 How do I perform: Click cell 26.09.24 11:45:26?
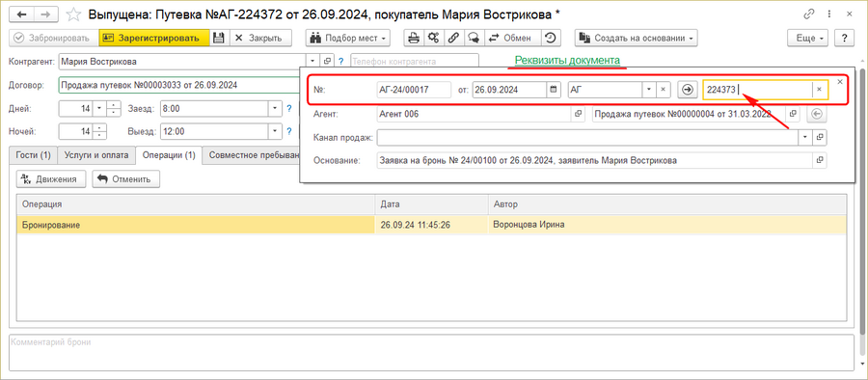tap(432, 225)
